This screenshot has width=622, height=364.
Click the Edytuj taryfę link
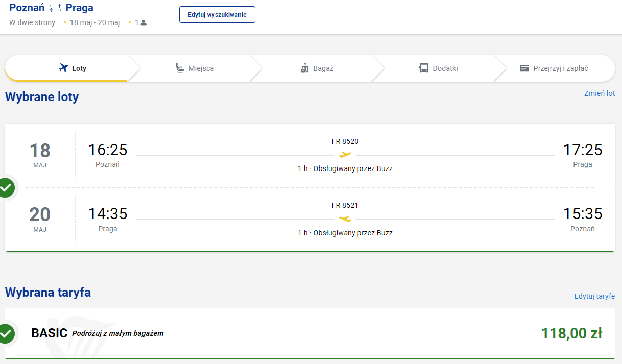(x=594, y=296)
